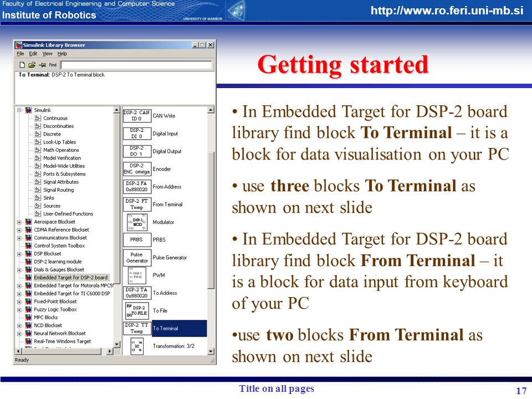Select Embedded Target for TI C6000 DSP
The image size is (532, 399).
tap(72, 294)
